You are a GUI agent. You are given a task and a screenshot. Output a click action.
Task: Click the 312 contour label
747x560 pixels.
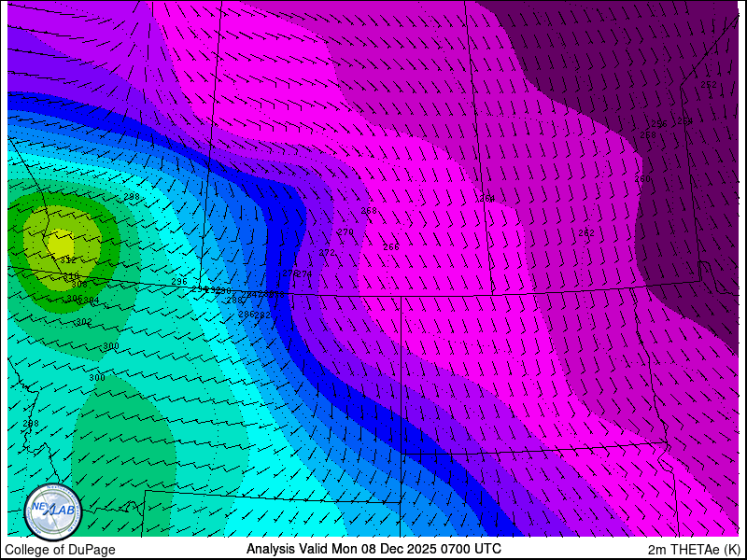[x=68, y=260]
